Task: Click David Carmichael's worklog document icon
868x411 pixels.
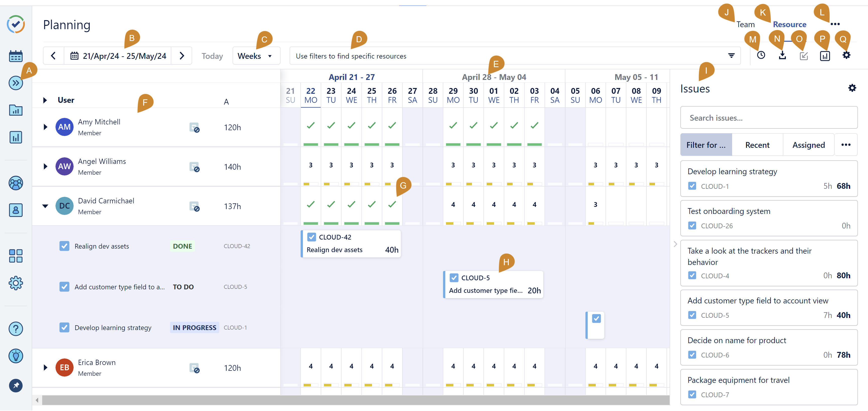Action: 194,206
